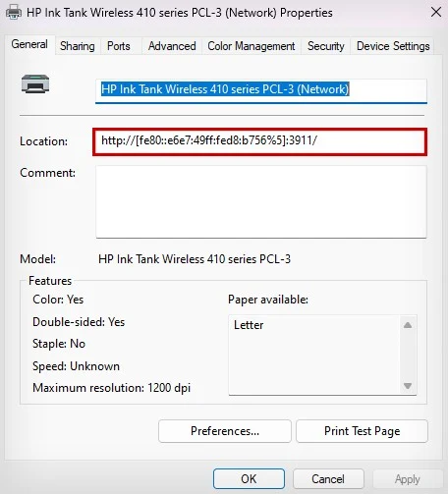
Task: Click the Speed: Unknown feature text
Action: click(x=76, y=366)
